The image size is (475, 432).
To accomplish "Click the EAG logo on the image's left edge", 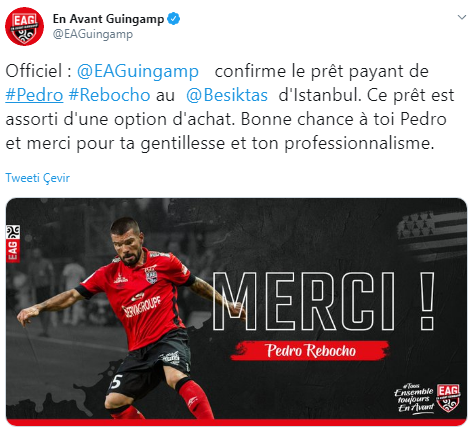I will tap(13, 244).
